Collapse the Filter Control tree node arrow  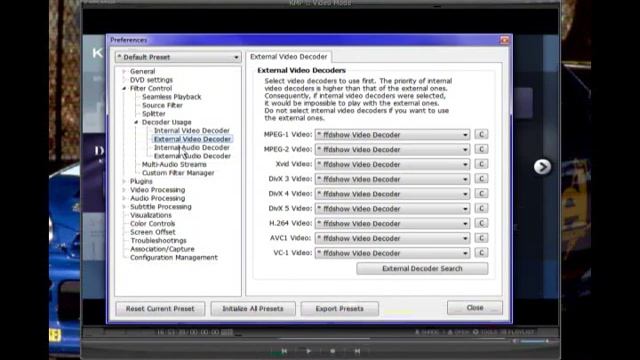[x=124, y=88]
